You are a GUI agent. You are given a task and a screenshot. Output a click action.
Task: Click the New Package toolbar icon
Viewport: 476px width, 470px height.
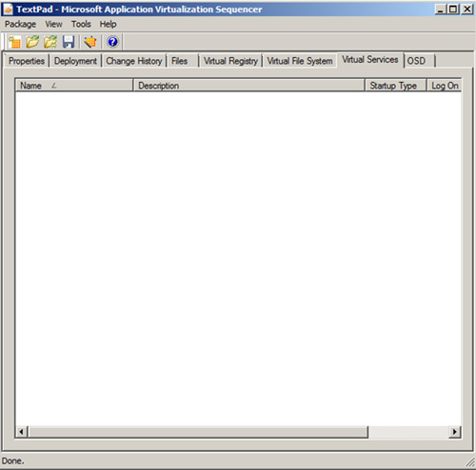[x=14, y=42]
